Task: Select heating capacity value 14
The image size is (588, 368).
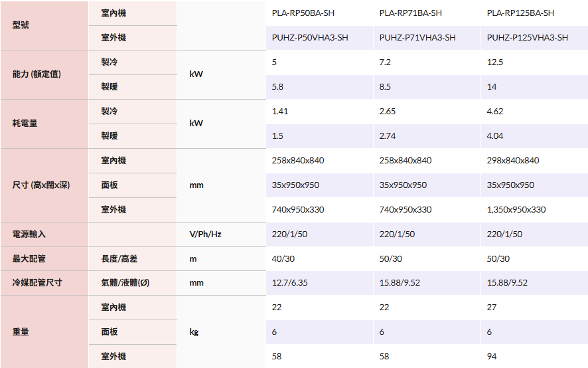Action: pos(492,87)
